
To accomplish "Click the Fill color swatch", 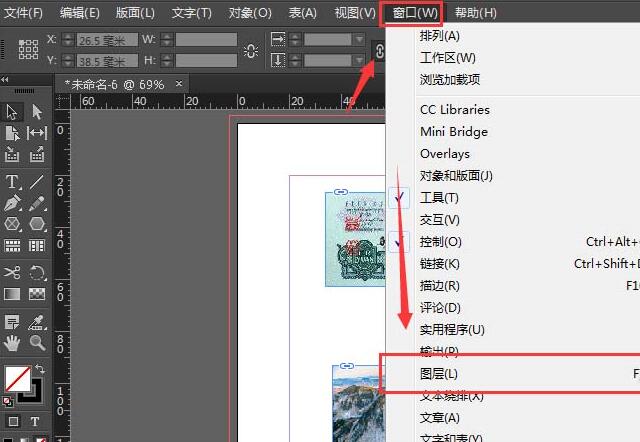I will click(x=18, y=378).
